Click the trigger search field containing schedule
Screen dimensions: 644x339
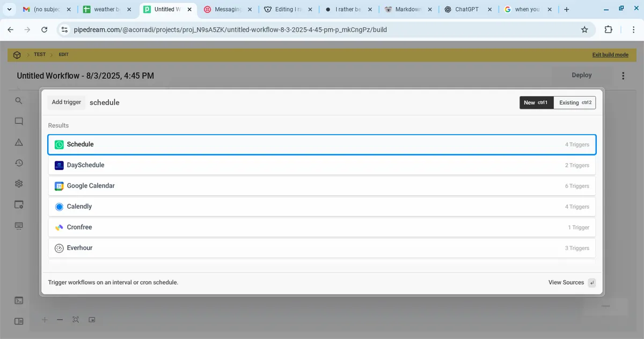pyautogui.click(x=301, y=102)
